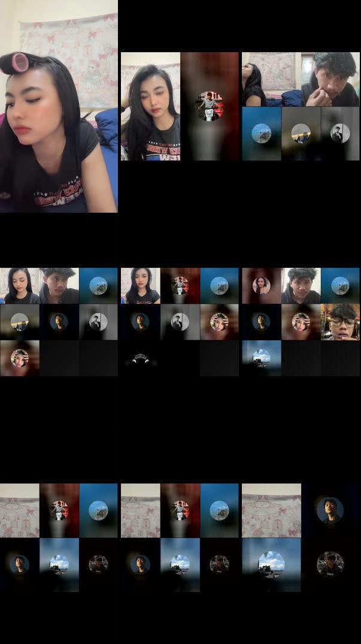Select yellow-horizon avatar below woman looking down
Viewport: 361px width, 644px height.
tap(20, 322)
